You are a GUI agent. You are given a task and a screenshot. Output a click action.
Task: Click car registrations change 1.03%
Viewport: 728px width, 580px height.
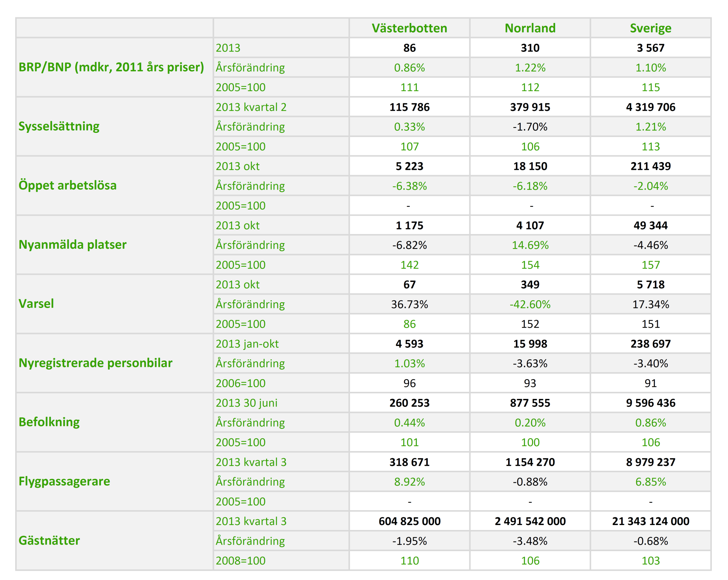pos(409,364)
